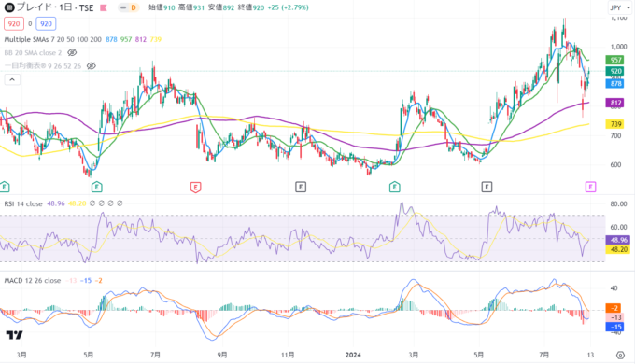Select the MACD 12 26 close legend title

[33, 281]
